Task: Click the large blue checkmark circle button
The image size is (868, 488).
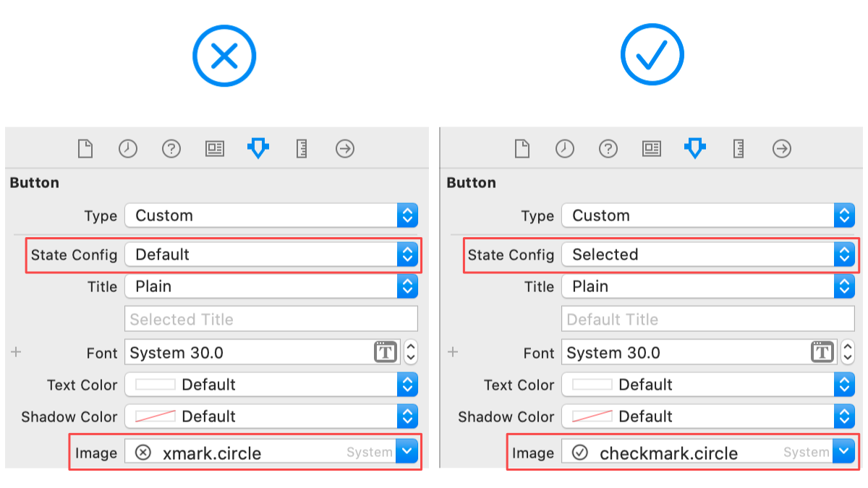Action: pyautogui.click(x=652, y=56)
